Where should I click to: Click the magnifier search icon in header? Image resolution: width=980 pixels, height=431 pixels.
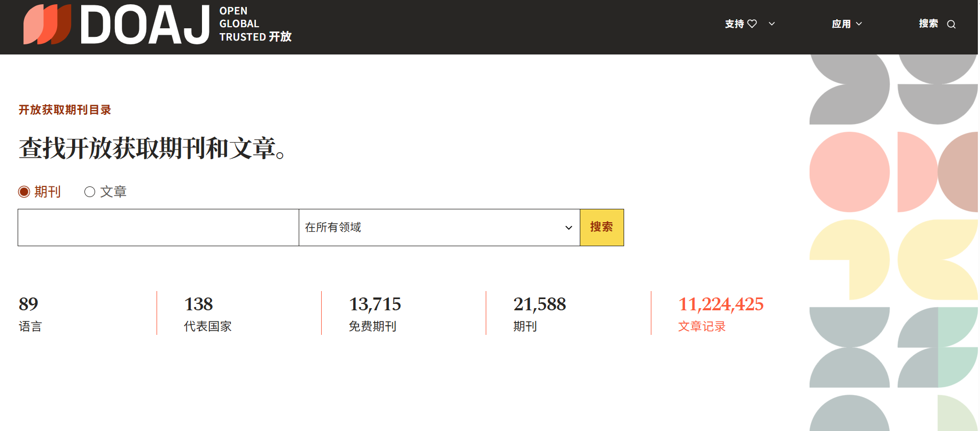click(x=951, y=25)
